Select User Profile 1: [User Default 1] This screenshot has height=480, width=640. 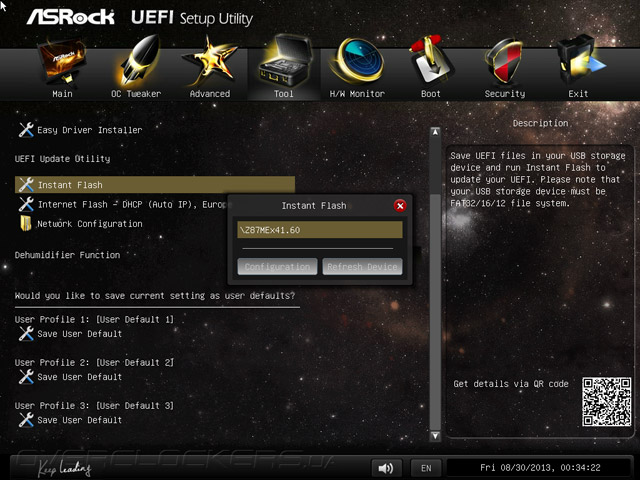(94, 320)
